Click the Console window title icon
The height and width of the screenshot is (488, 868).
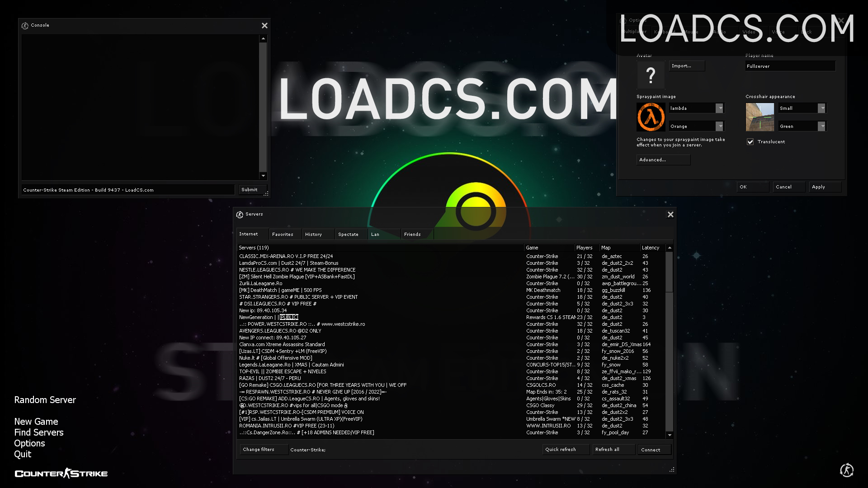(x=25, y=26)
